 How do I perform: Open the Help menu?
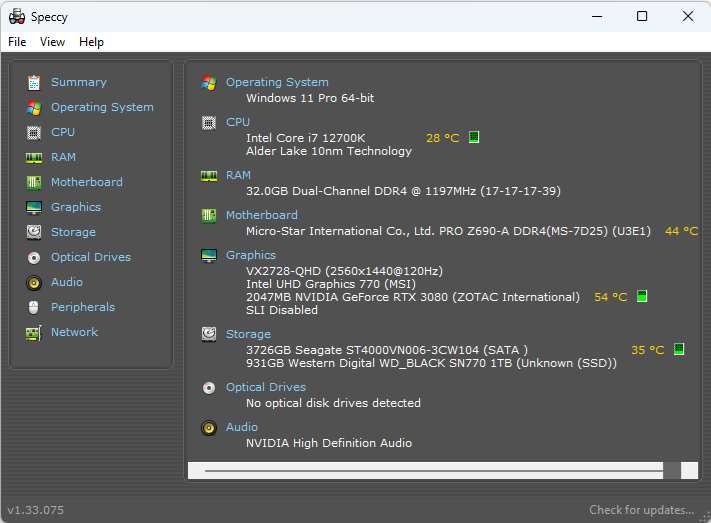pyautogui.click(x=91, y=42)
